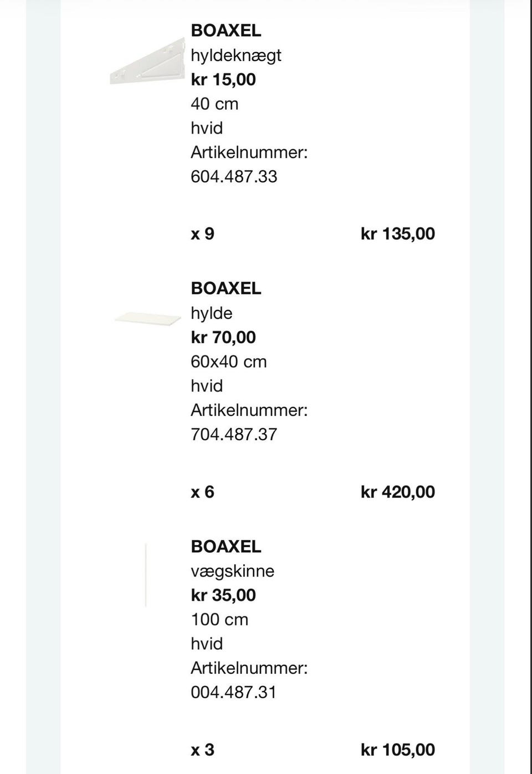Open the BOAXEL hyldeknægt bracket product image
The height and width of the screenshot is (774, 532).
click(147, 62)
